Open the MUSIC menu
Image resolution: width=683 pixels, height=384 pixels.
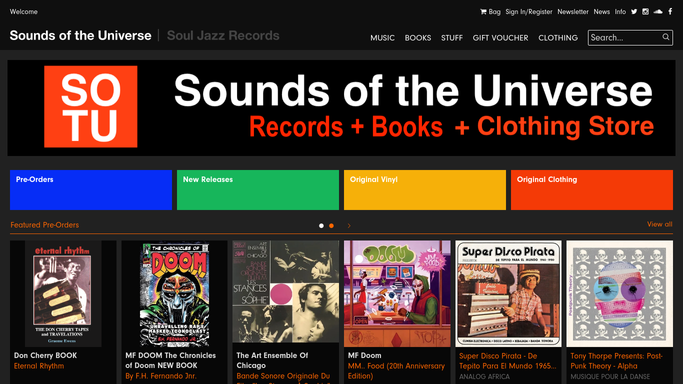[382, 38]
